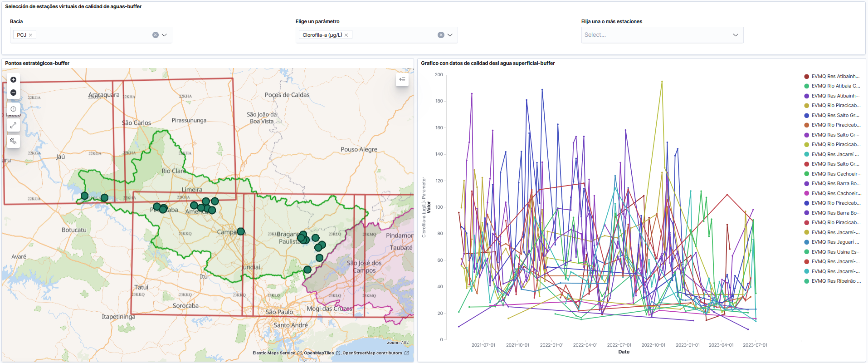Zoom out on the map
The height and width of the screenshot is (363, 868).
13,93
